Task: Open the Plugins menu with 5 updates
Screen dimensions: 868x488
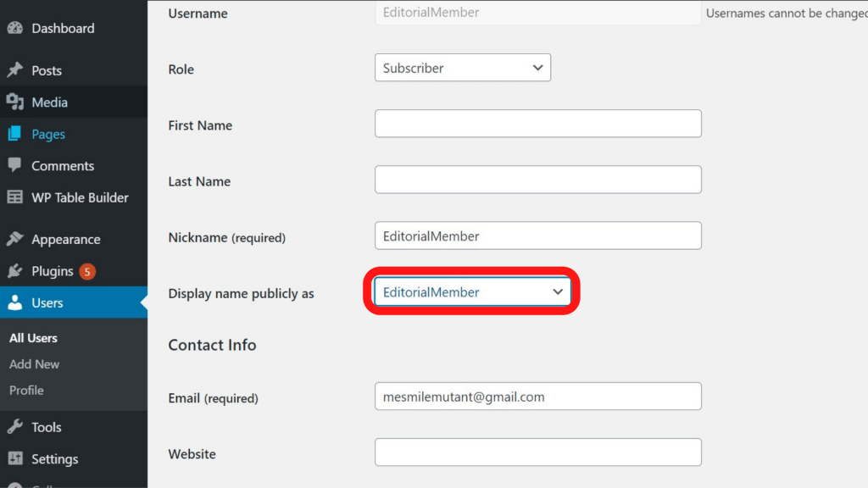Action: coord(53,271)
